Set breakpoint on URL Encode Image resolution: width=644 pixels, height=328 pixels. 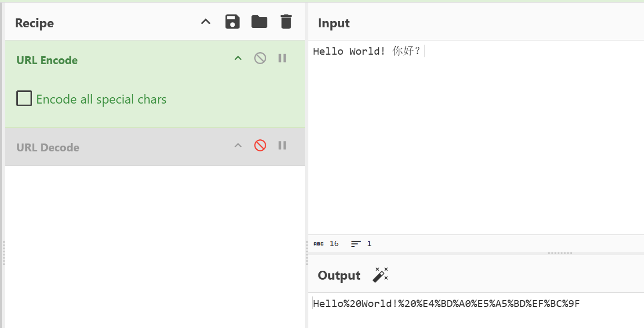tap(283, 58)
